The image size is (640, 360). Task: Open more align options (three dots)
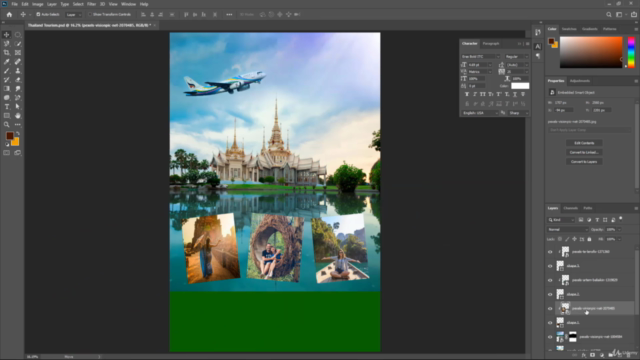pos(229,14)
